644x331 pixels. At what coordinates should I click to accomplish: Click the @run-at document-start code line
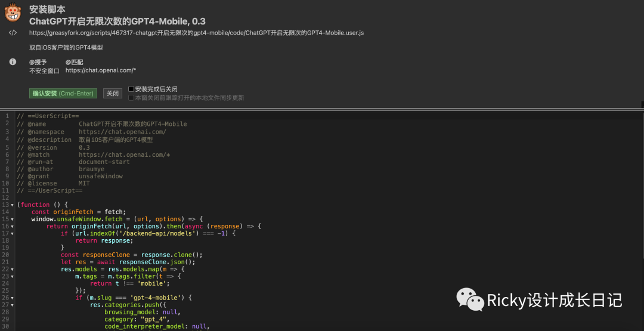(x=73, y=162)
